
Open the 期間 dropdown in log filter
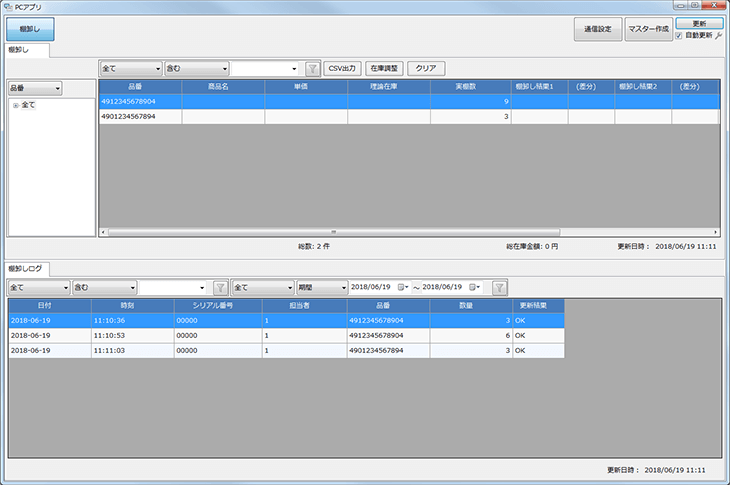click(321, 287)
